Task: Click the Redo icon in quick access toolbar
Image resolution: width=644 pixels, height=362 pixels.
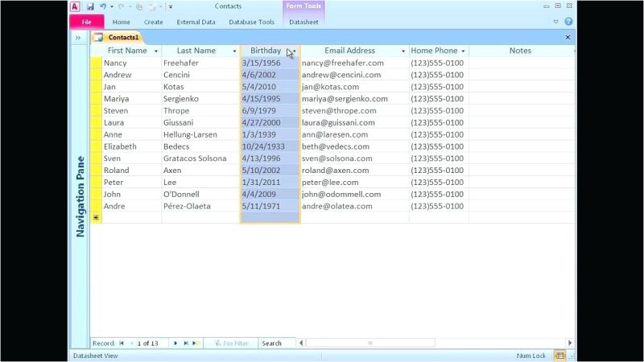Action: (122, 6)
